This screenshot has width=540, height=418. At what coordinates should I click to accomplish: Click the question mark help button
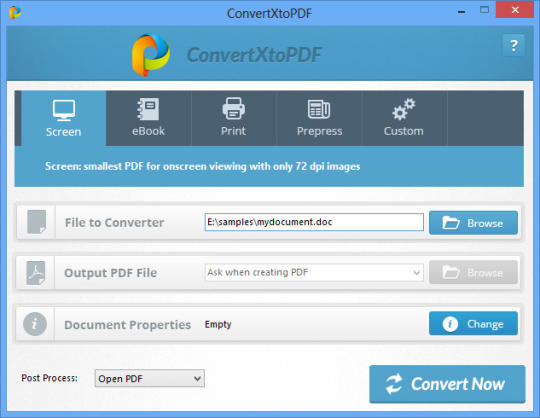513,45
